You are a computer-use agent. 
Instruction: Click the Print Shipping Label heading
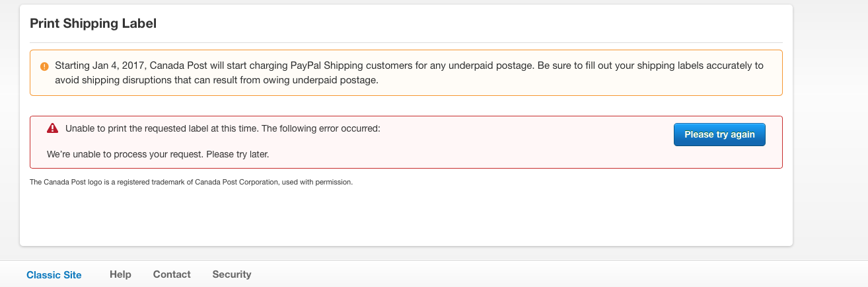(x=93, y=24)
